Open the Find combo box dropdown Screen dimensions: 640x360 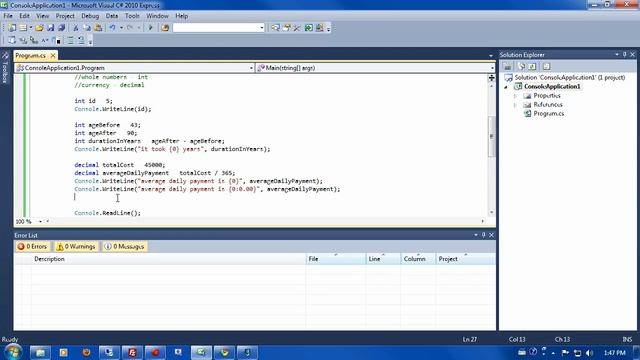[x=262, y=28]
